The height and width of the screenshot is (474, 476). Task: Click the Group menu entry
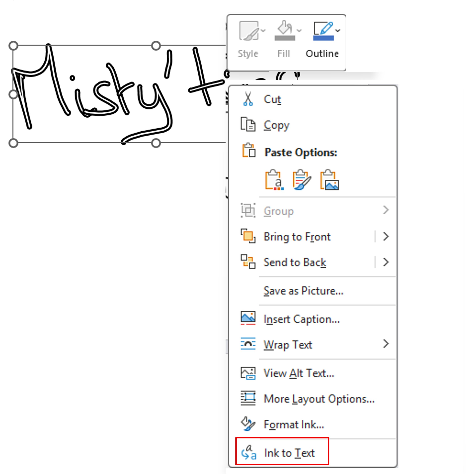tap(313, 211)
